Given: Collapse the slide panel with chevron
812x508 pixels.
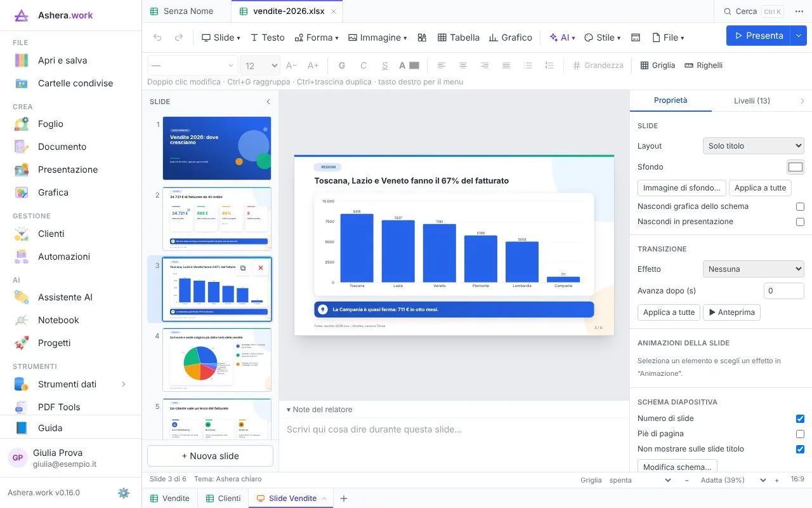Looking at the screenshot, I should 268,102.
